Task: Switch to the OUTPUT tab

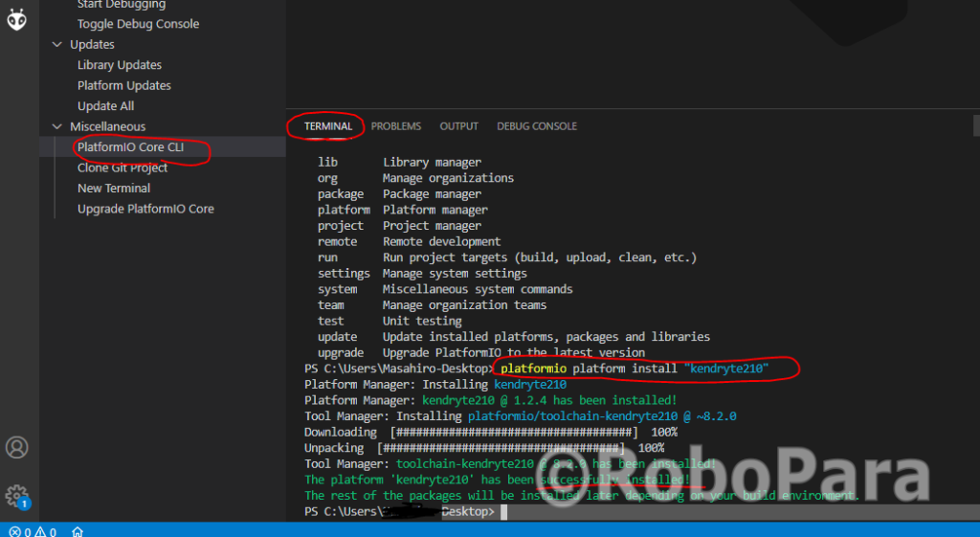Action: pyautogui.click(x=458, y=126)
